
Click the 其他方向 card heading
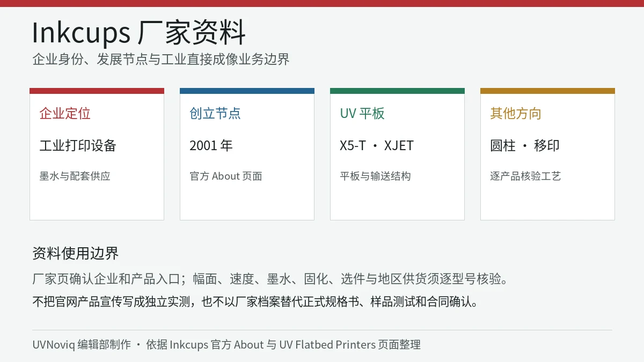click(x=516, y=113)
